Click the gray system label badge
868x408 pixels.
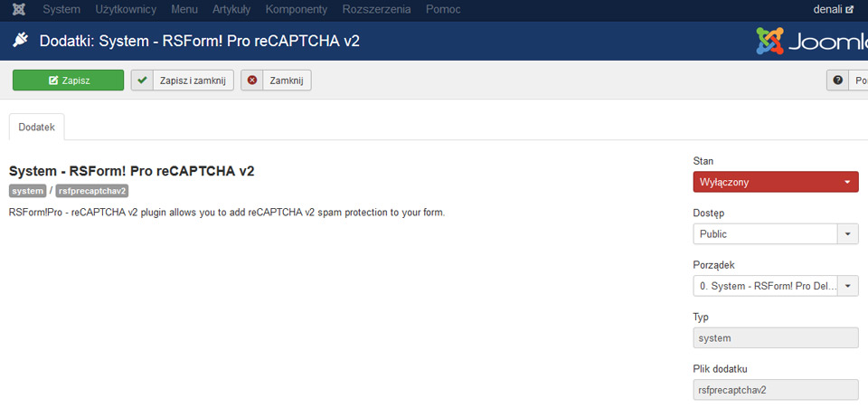(x=28, y=191)
